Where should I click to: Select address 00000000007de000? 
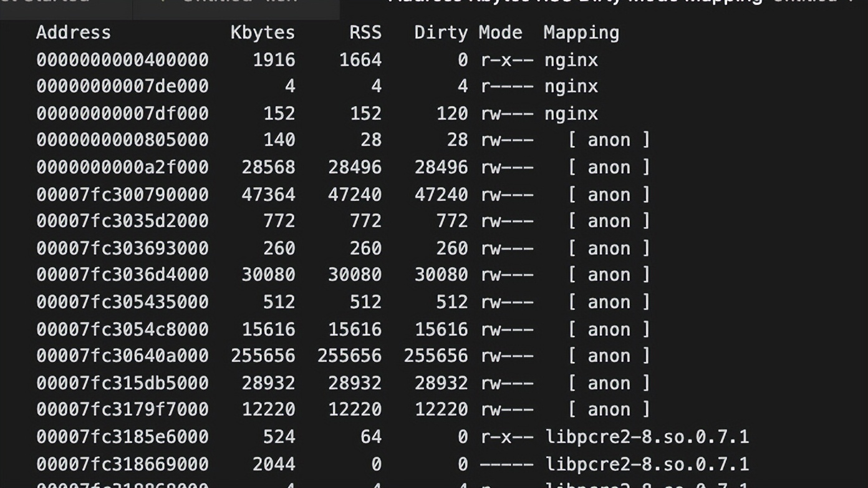tap(122, 86)
